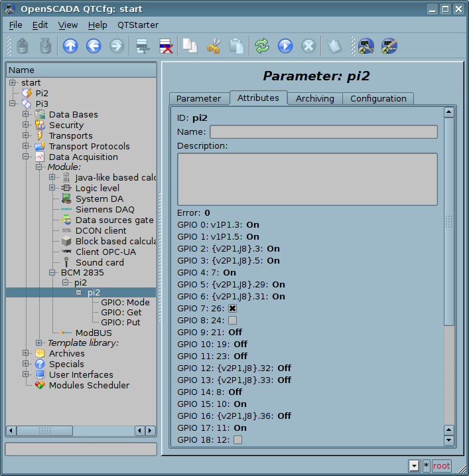Open the QTStarter menu
The image size is (469, 476).
point(138,25)
